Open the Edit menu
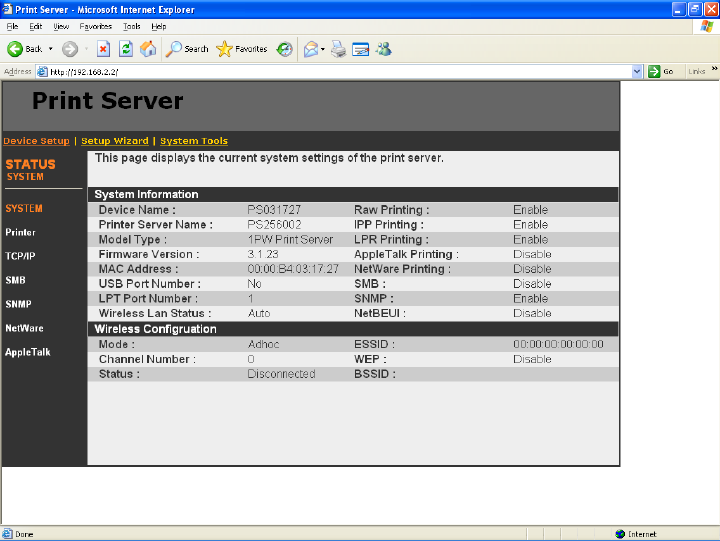Screen dimensions: 720x541 click(x=35, y=26)
